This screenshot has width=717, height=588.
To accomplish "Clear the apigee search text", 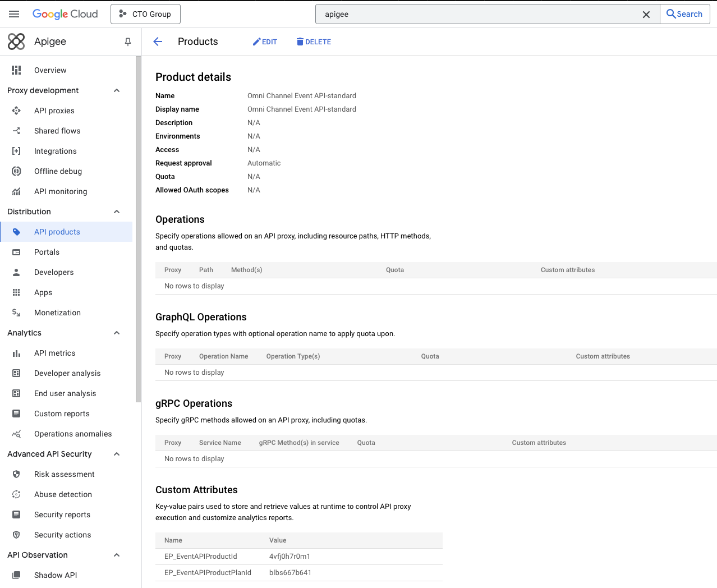I will click(x=646, y=14).
